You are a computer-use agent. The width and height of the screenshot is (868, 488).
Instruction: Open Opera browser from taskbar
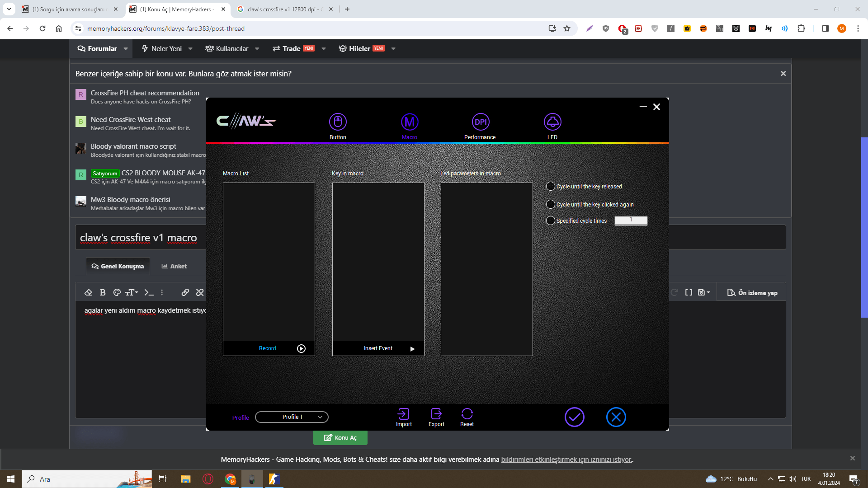[208, 479]
